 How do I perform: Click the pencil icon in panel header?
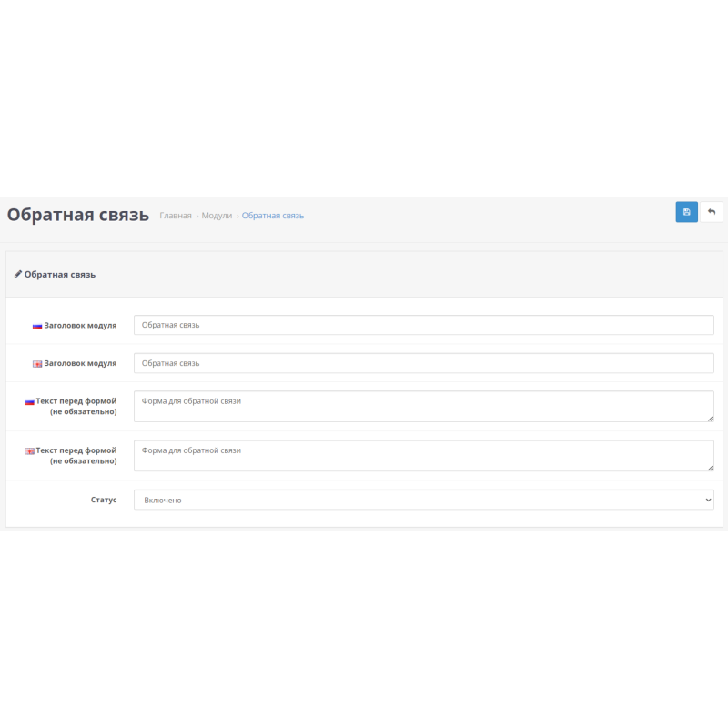click(18, 274)
